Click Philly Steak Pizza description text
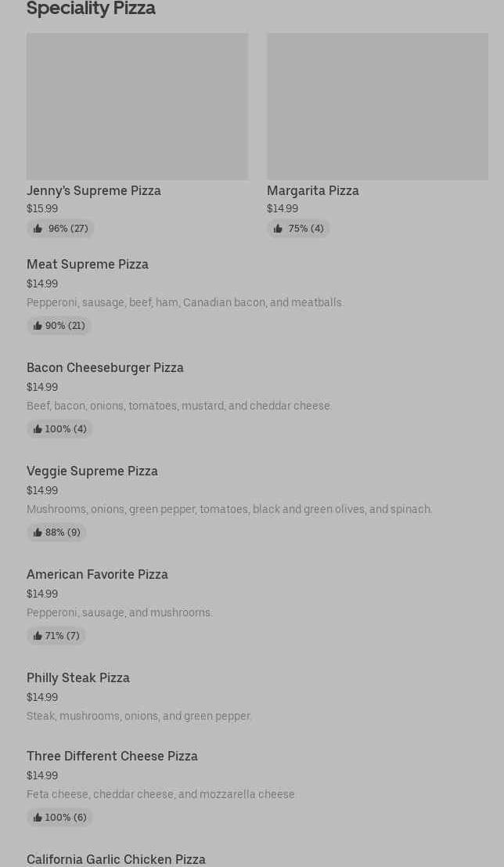Screen dimensions: 504x867 (x=139, y=716)
